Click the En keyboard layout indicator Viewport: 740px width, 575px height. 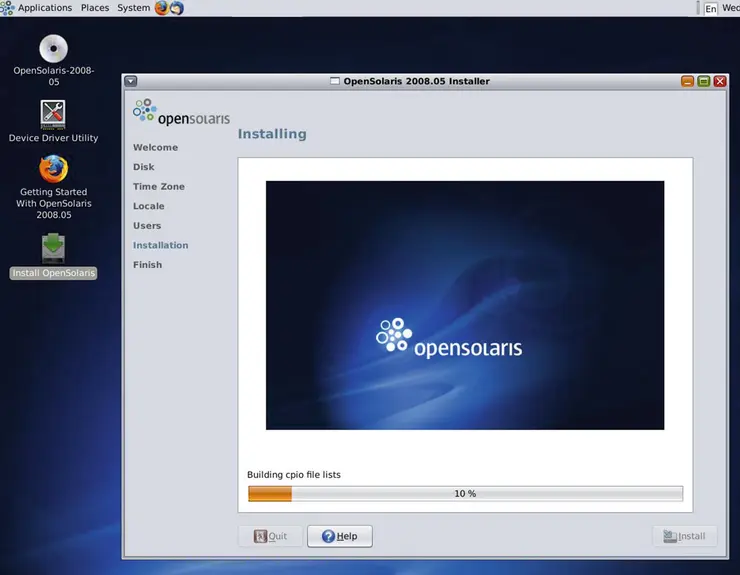(x=710, y=8)
